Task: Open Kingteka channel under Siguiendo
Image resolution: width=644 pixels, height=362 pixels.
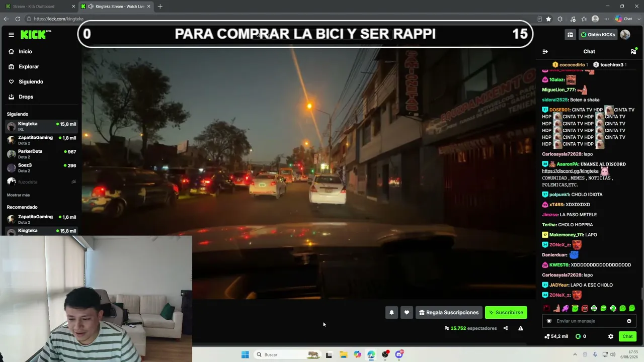Action: point(41,126)
